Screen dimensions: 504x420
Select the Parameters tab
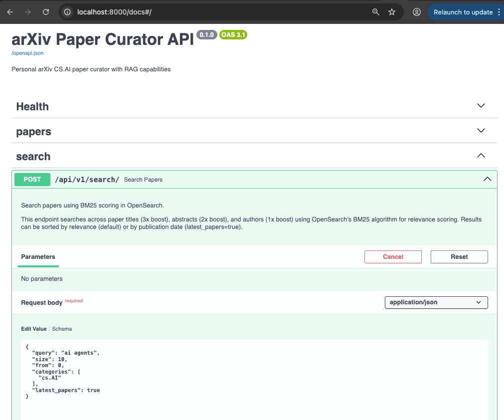(x=38, y=256)
